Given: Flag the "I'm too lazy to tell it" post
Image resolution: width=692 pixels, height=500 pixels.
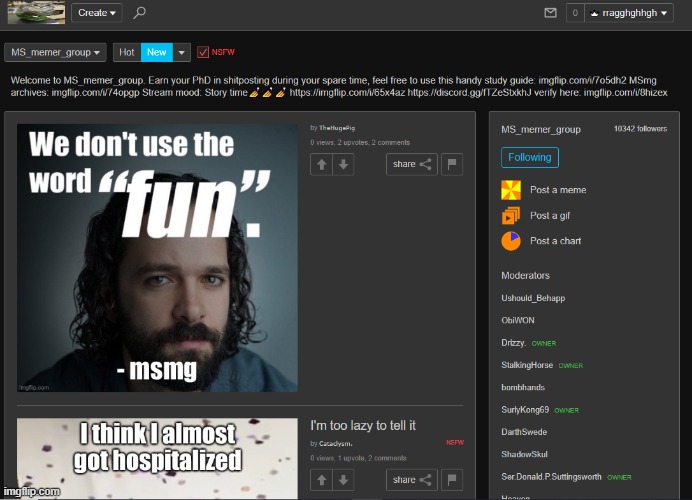Looking at the screenshot, I should click(452, 480).
